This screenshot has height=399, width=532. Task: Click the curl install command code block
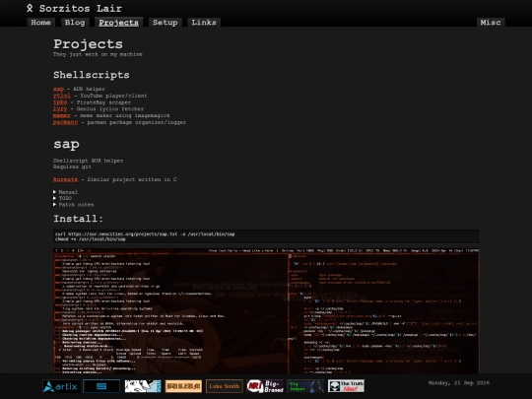click(x=266, y=236)
